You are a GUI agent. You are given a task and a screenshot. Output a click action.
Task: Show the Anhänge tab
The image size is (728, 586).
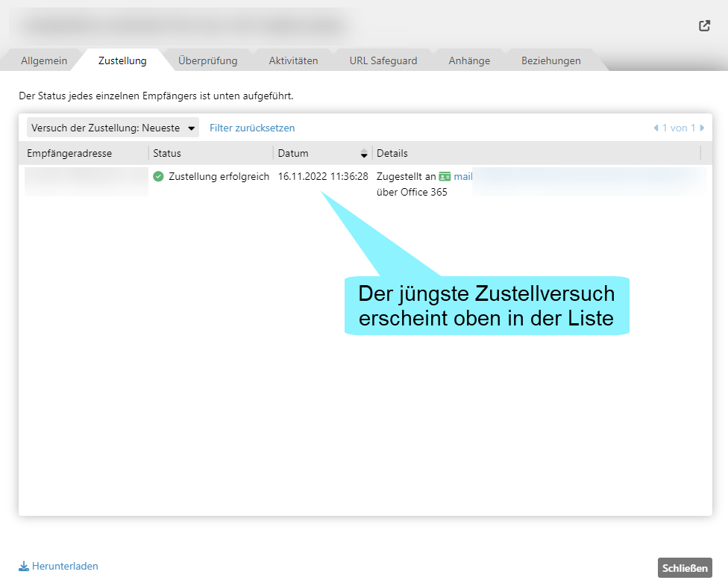(x=469, y=61)
